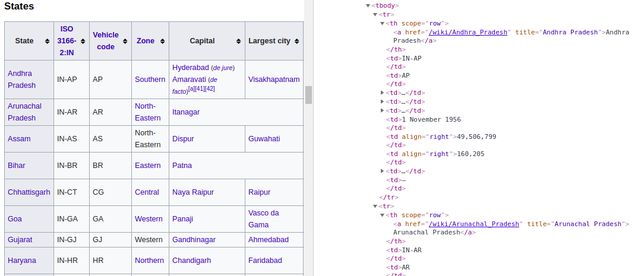The width and height of the screenshot is (644, 276).
Task: Open the Chhattisgarh link
Action: tap(29, 192)
